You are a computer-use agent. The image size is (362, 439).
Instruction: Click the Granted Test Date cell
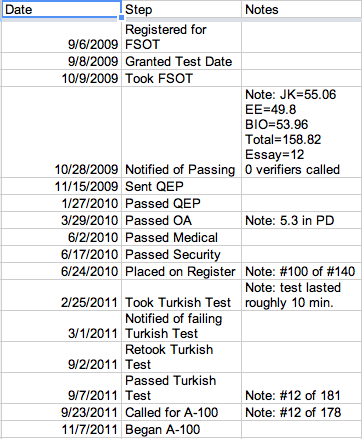point(181,61)
